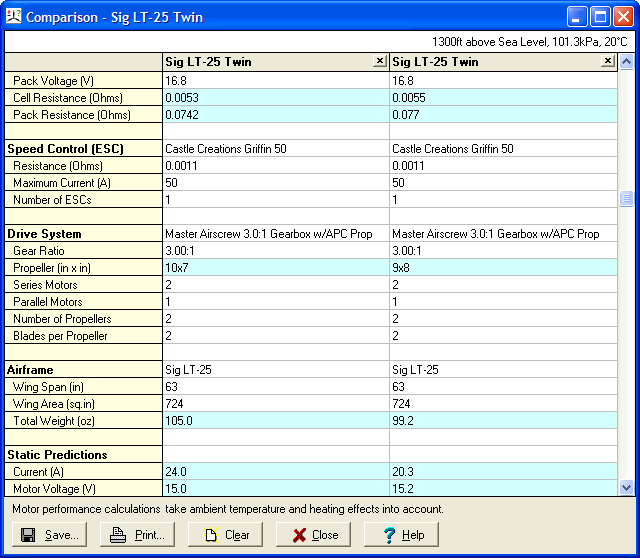This screenshot has height=558, width=640.
Task: Select Motor Voltage value 15.2
Action: click(503, 489)
